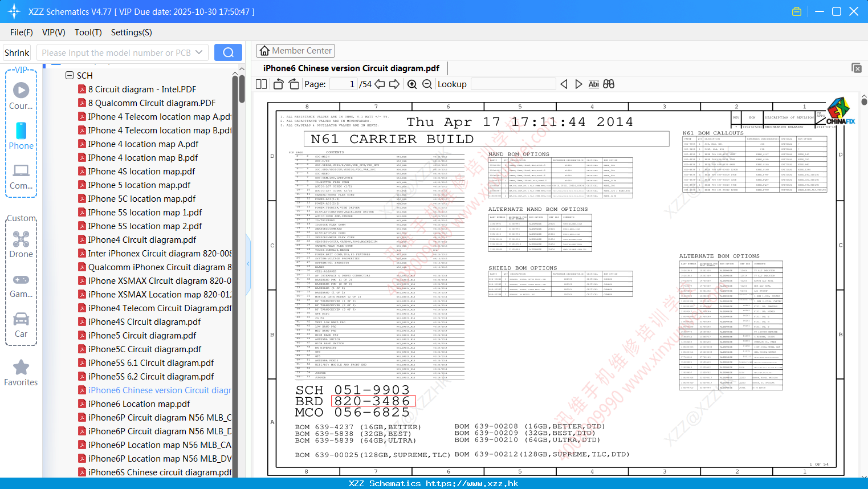The height and width of the screenshot is (489, 868).
Task: Open the model number dropdown arrow
Action: click(x=199, y=52)
